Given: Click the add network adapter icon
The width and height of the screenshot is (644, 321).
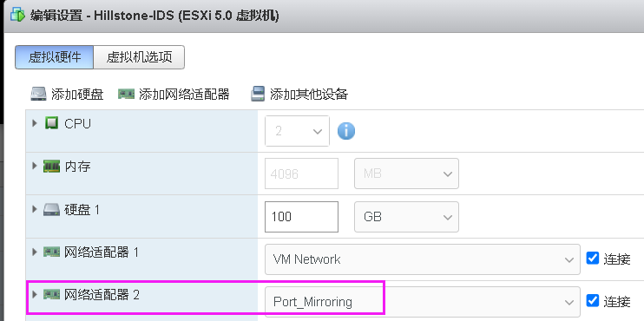Looking at the screenshot, I should coord(126,95).
